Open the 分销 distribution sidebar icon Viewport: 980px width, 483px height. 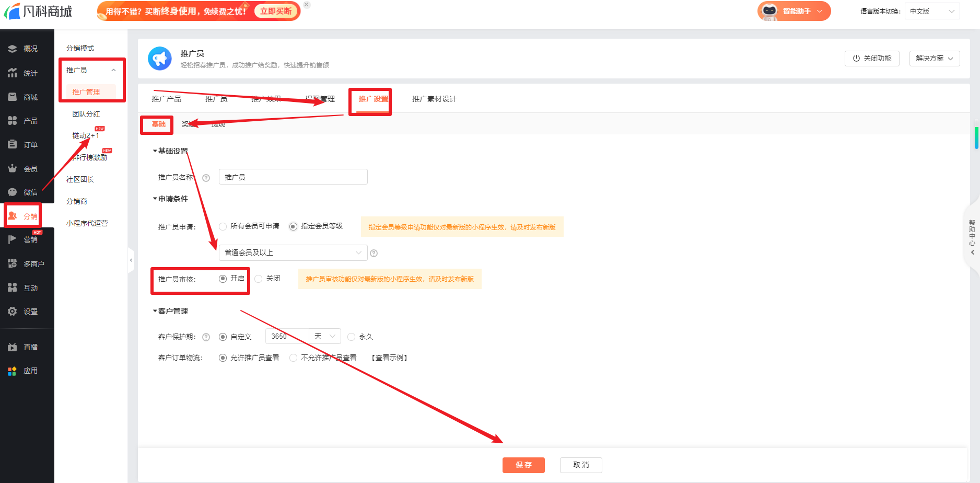click(x=13, y=216)
